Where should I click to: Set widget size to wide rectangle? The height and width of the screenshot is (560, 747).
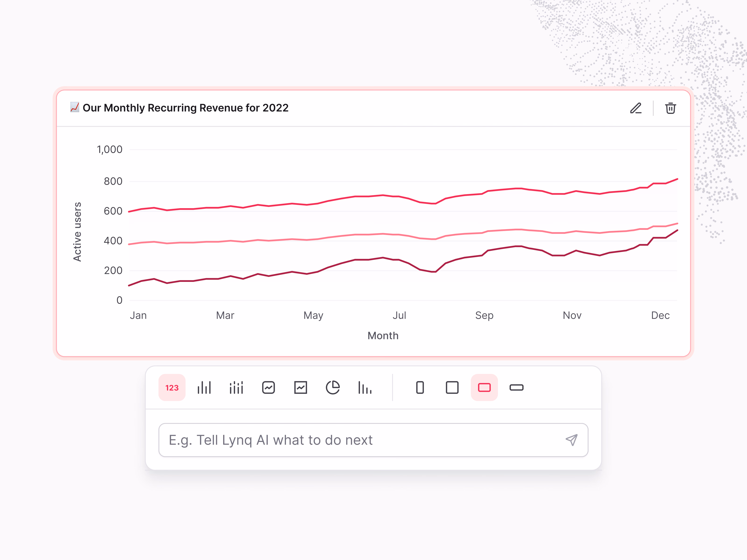(x=484, y=388)
